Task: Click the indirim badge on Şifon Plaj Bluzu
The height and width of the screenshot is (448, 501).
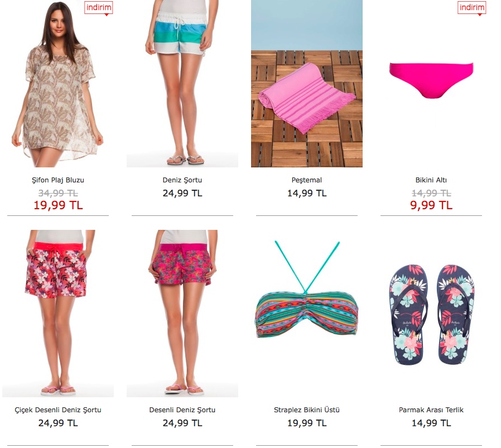Action: click(x=99, y=8)
